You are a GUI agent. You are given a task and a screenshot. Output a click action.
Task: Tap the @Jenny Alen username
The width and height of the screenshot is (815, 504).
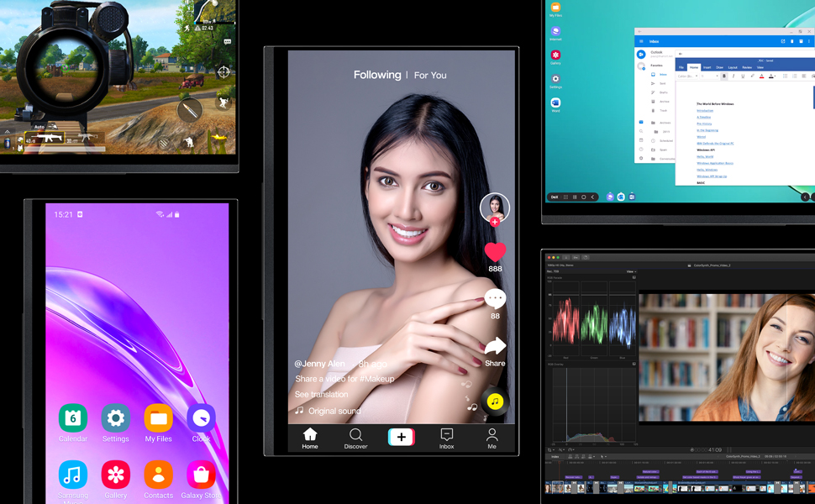[319, 364]
